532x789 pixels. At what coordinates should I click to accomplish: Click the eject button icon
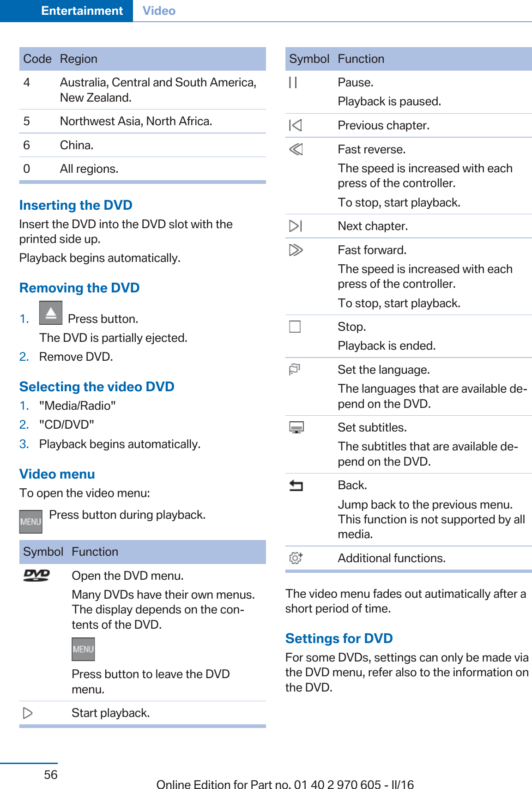click(51, 313)
